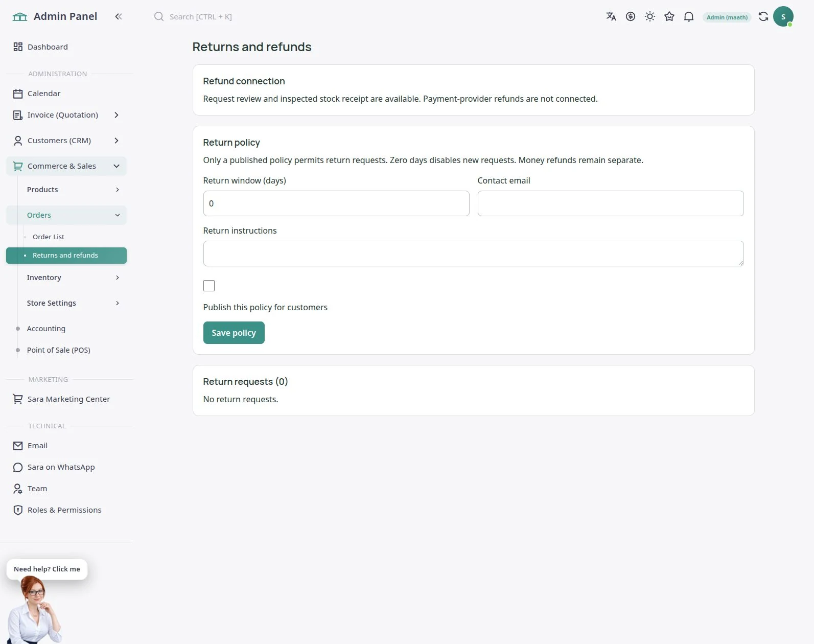Open user avatar S menu
814x644 pixels.
(783, 16)
